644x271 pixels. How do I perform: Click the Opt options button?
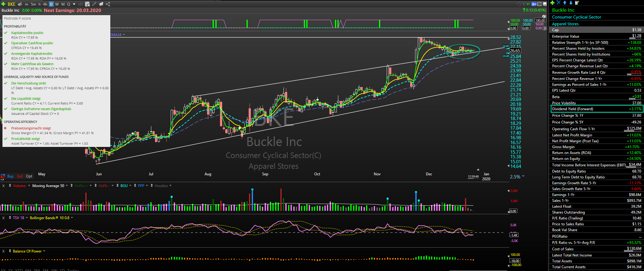[29, 176]
